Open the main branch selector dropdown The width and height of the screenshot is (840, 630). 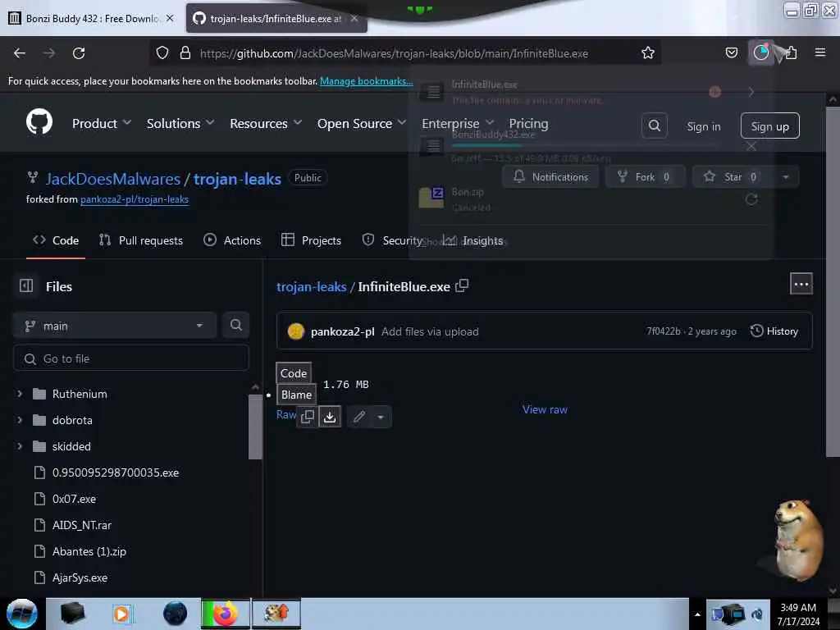pos(114,326)
